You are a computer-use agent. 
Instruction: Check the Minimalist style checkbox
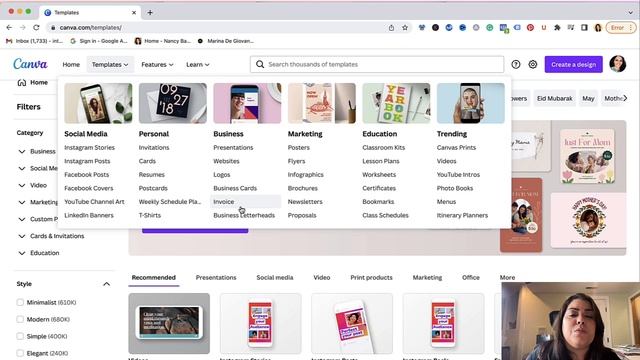pyautogui.click(x=20, y=302)
